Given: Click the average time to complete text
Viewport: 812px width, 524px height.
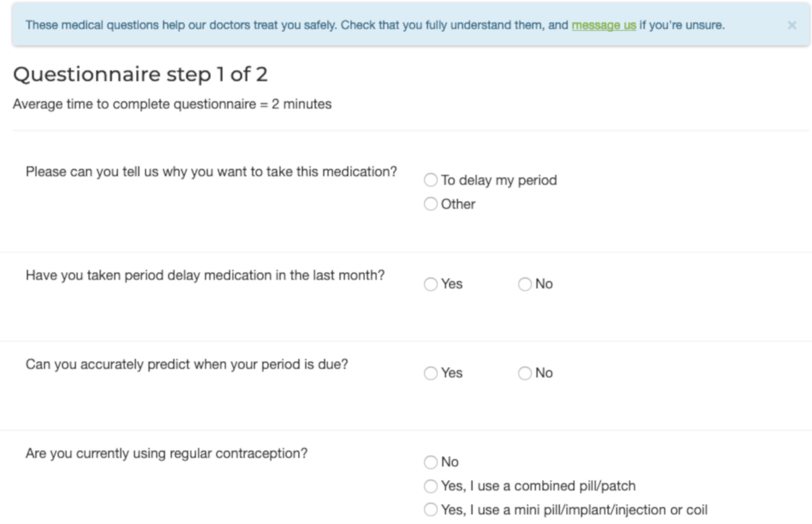Looking at the screenshot, I should pos(172,104).
